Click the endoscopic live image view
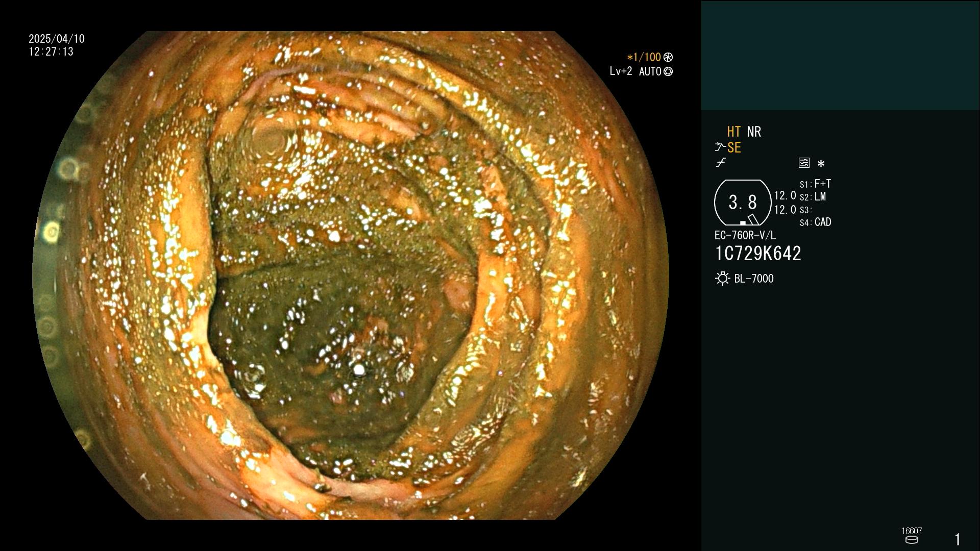980x551 pixels. 351,275
